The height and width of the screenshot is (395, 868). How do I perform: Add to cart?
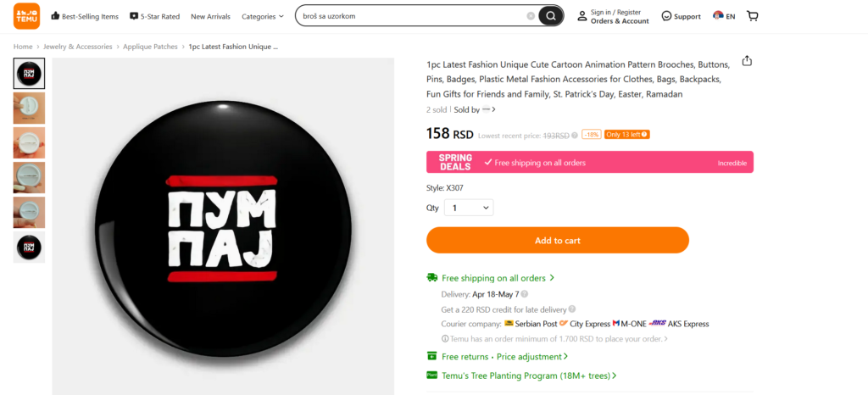(557, 240)
